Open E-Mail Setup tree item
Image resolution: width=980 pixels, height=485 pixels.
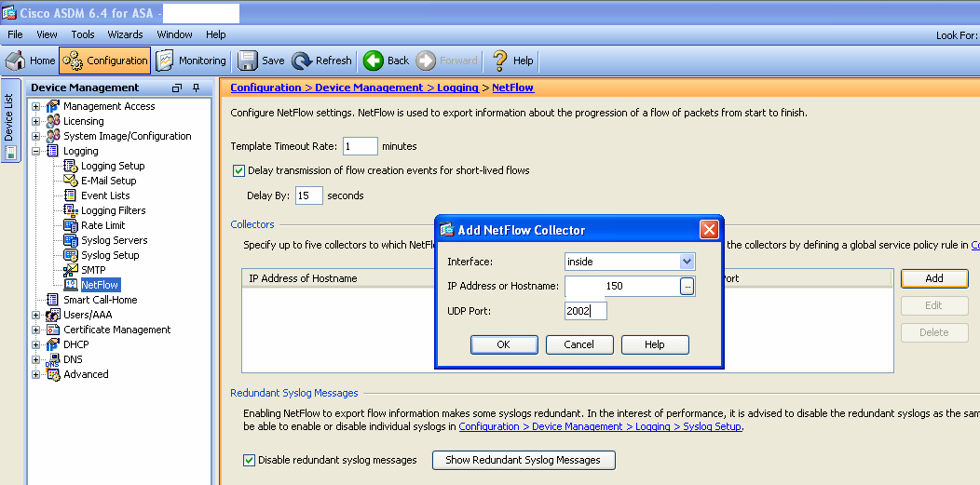click(x=108, y=181)
